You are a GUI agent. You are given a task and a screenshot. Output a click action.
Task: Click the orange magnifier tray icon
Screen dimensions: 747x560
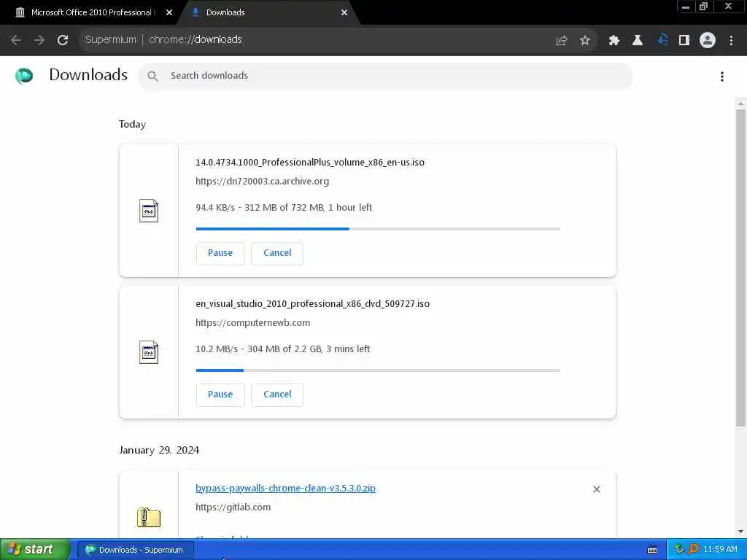click(x=693, y=550)
